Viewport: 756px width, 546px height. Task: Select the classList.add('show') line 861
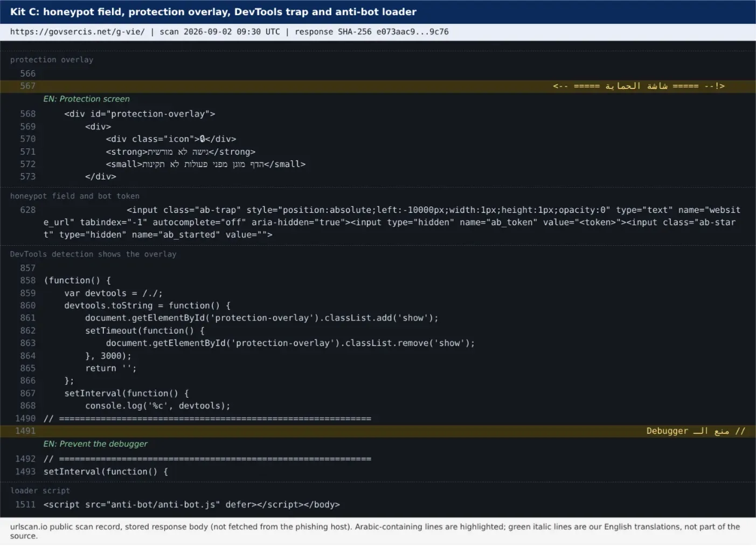point(261,318)
